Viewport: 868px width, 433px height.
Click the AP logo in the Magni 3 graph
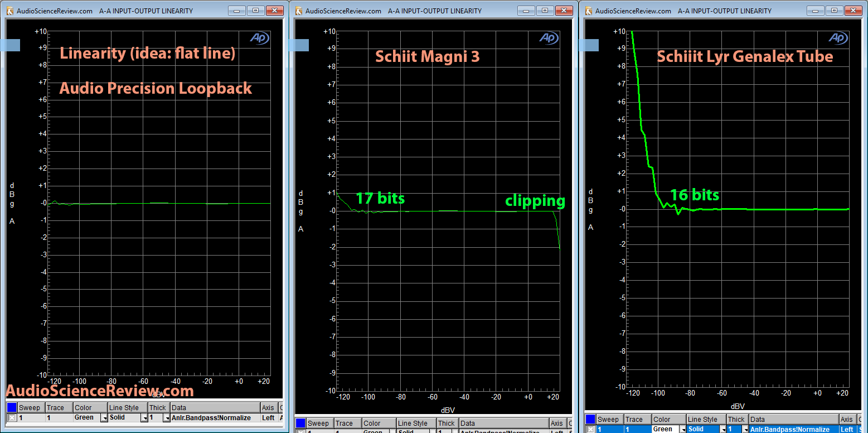click(549, 37)
